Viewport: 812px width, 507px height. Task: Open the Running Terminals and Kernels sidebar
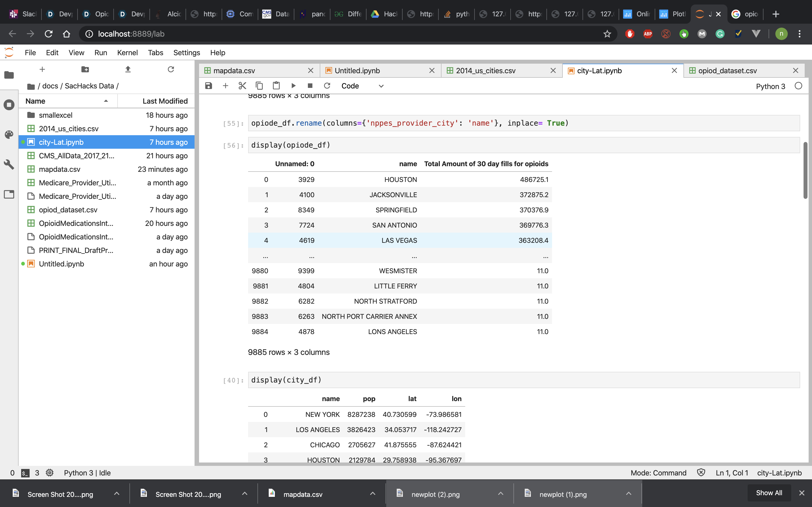9,104
